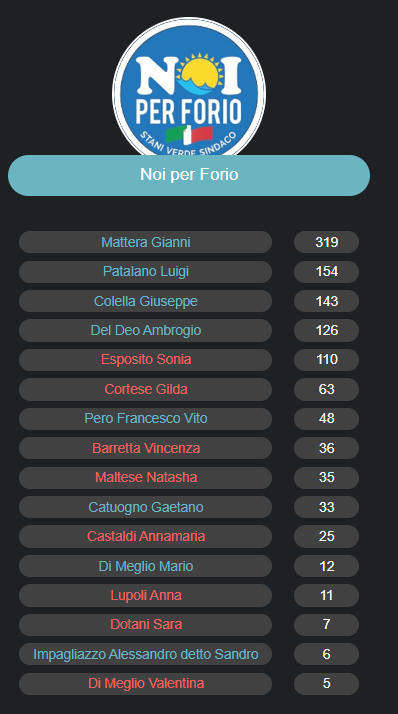This screenshot has height=714, width=398.
Task: Select candidate Dotani Sara
Action: (145, 624)
